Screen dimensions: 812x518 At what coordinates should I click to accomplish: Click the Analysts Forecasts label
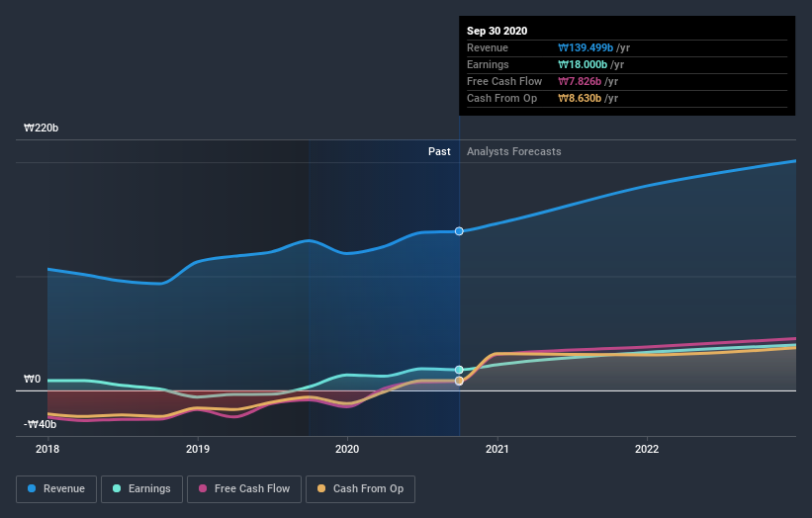tap(513, 151)
